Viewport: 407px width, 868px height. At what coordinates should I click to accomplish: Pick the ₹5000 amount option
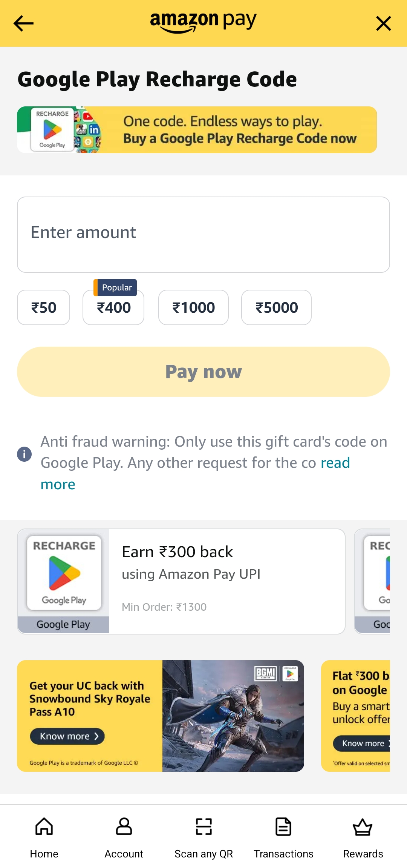276,307
